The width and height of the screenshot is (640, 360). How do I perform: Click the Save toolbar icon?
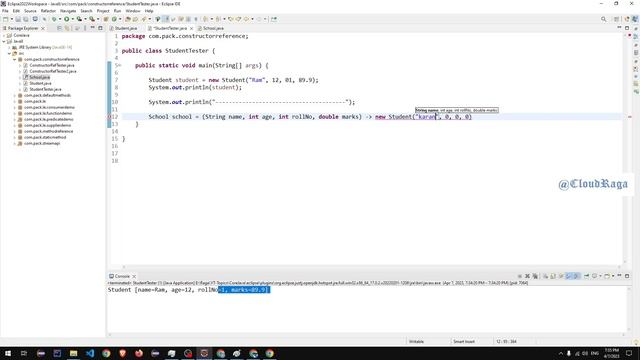point(18,19)
